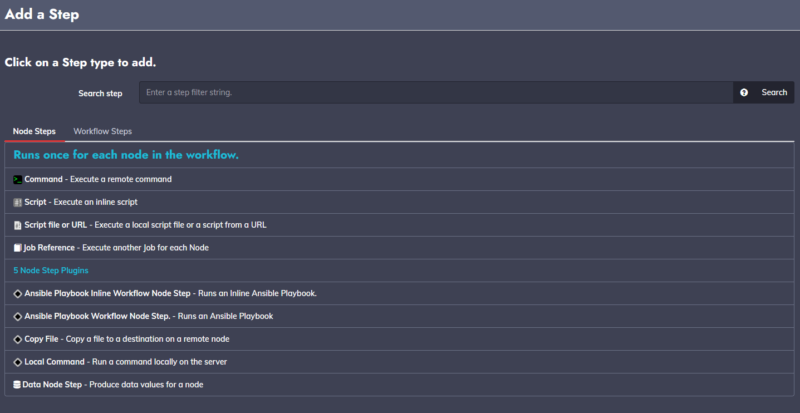
Task: Click the diamond icon beside Ansible Playbook Workflow Node Step
Action: (x=17, y=317)
